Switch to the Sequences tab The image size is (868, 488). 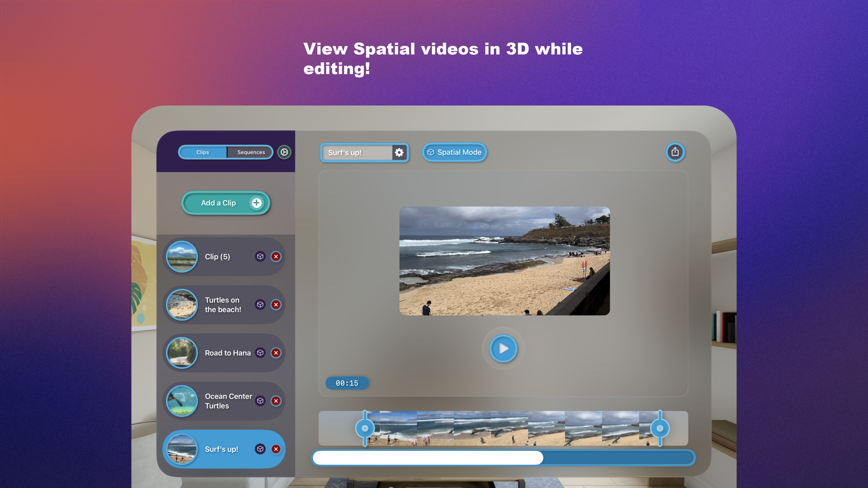coord(251,152)
